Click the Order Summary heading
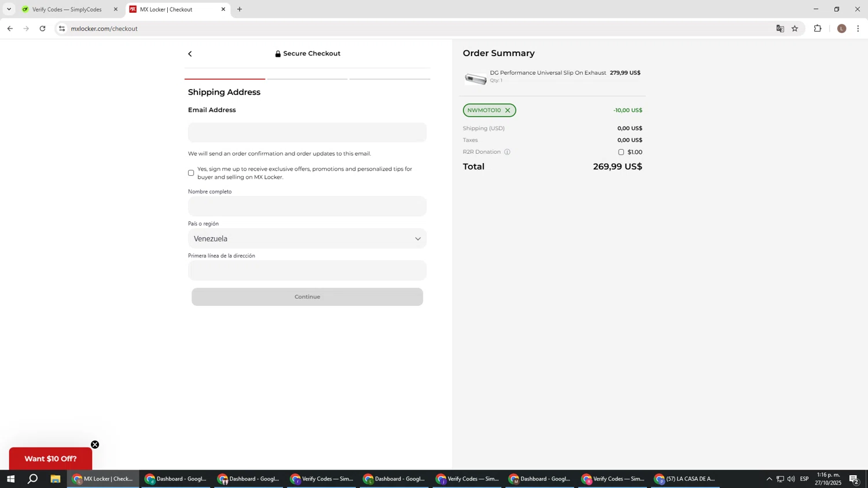 (x=499, y=53)
